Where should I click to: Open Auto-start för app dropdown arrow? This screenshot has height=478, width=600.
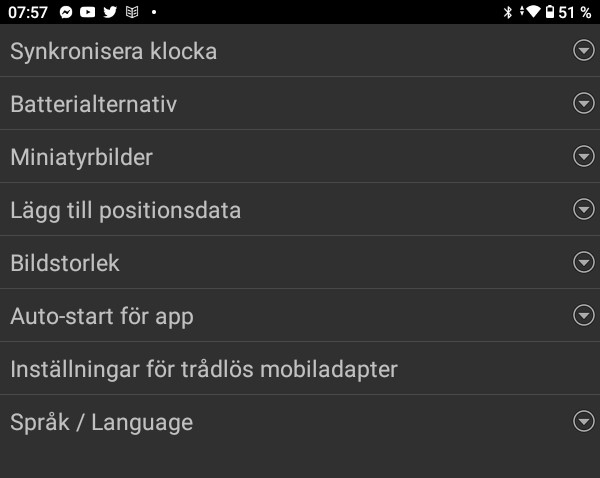click(584, 316)
